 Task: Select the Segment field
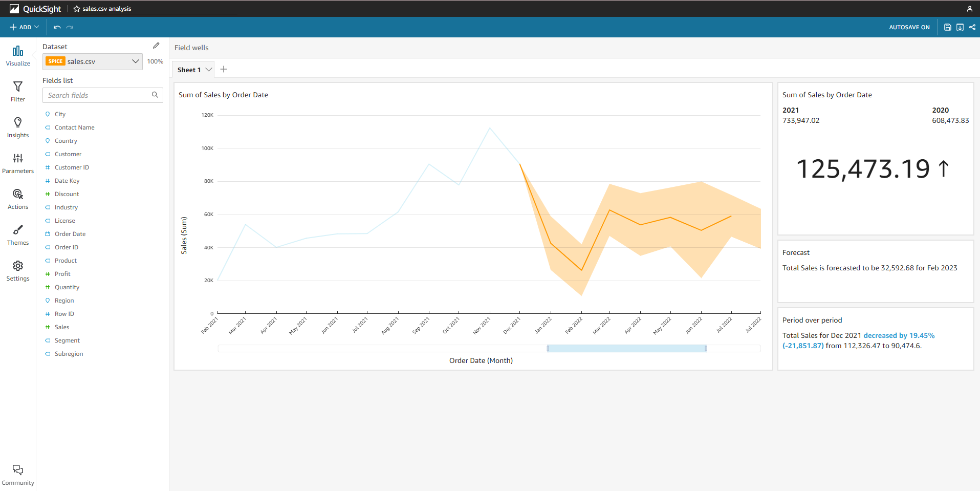tap(67, 340)
